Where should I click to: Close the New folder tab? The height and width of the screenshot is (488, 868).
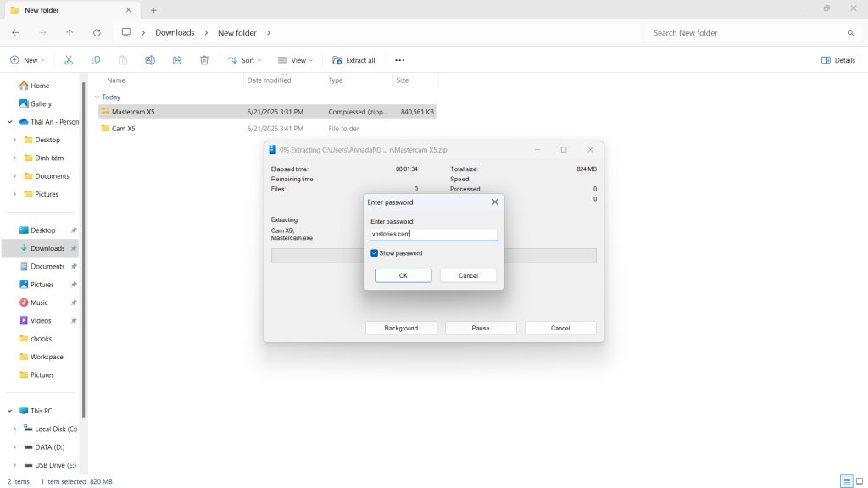click(x=129, y=10)
